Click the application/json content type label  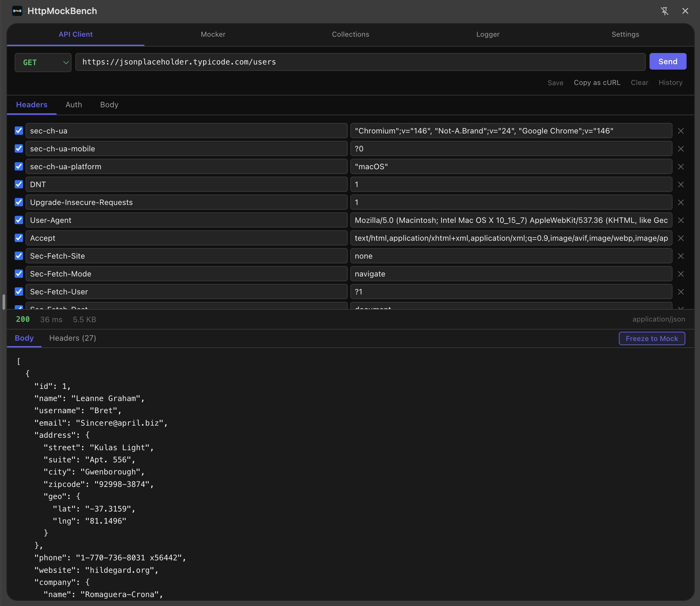pos(659,319)
